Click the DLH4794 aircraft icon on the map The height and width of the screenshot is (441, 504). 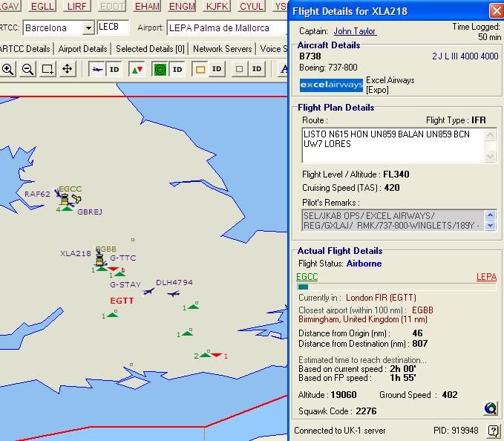(x=174, y=293)
